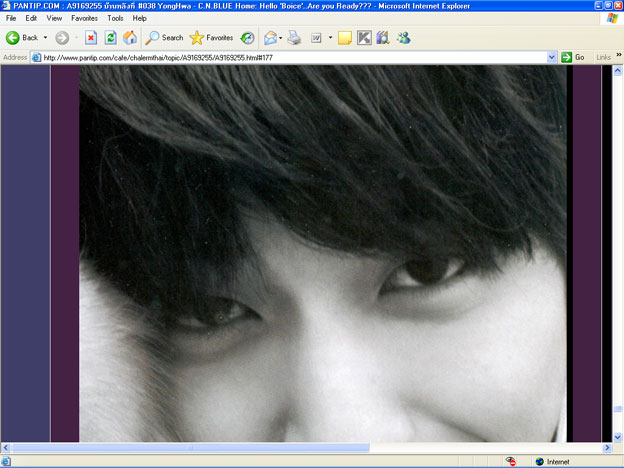The width and height of the screenshot is (624, 468).
Task: Click the Internet zone text in status bar
Action: pyautogui.click(x=558, y=462)
